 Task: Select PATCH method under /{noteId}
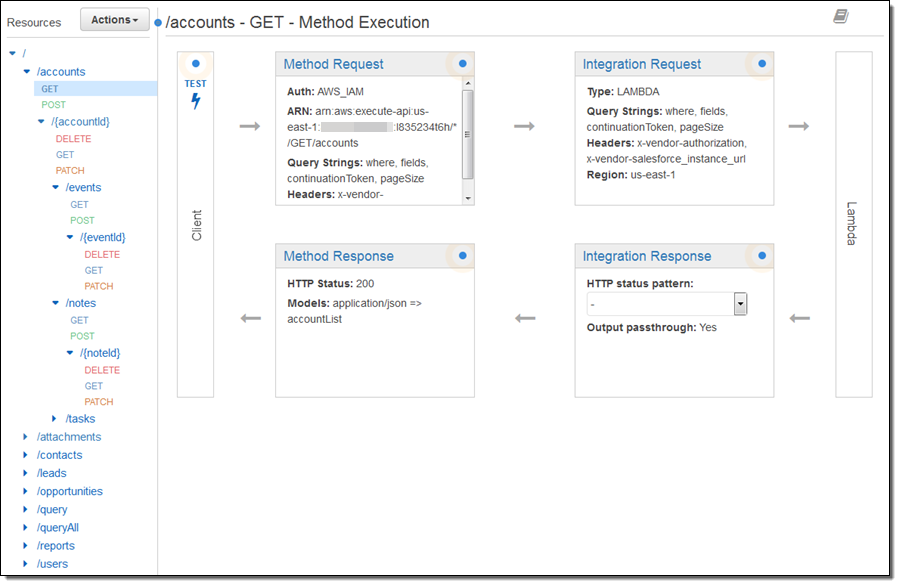coord(99,402)
